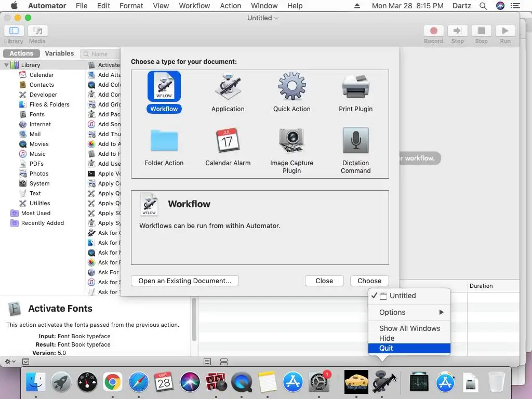Open the Format menu
The height and width of the screenshot is (399, 532).
(x=131, y=6)
